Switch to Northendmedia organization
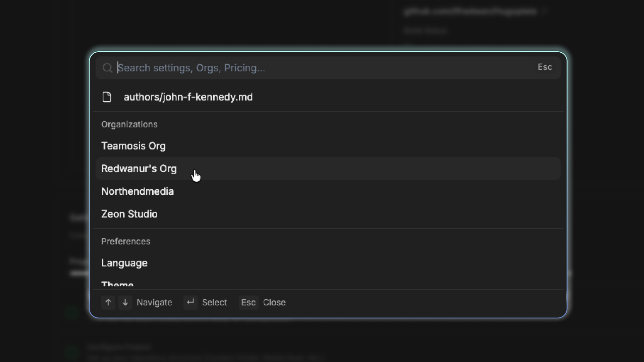The image size is (644, 362). pyautogui.click(x=328, y=191)
